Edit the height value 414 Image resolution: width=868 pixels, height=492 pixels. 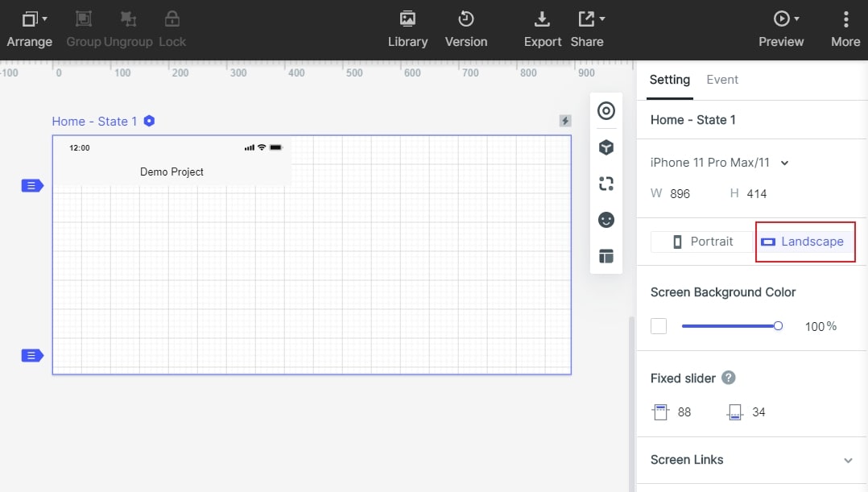click(757, 194)
